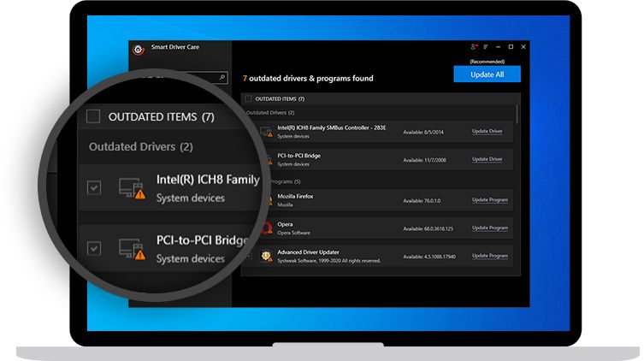Click Update Program for Advanced Driver Updater
The height and width of the screenshot is (361, 644).
[x=490, y=256]
